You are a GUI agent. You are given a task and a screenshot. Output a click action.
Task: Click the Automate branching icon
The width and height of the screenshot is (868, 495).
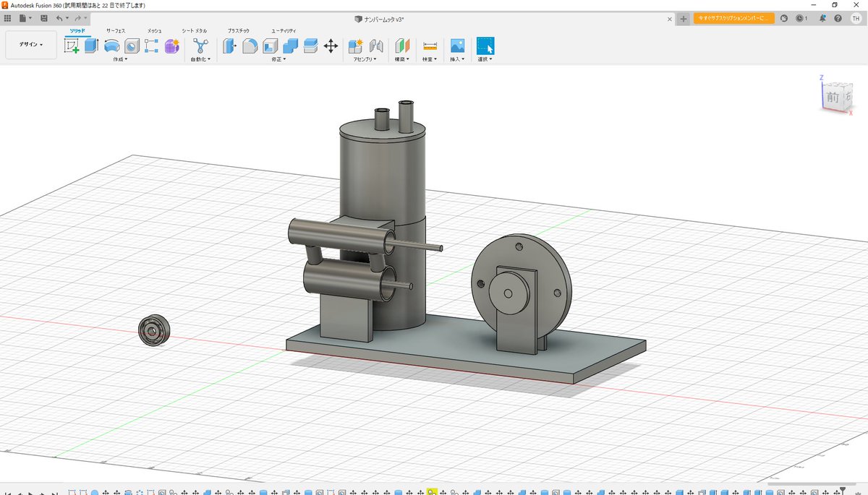[x=200, y=46]
